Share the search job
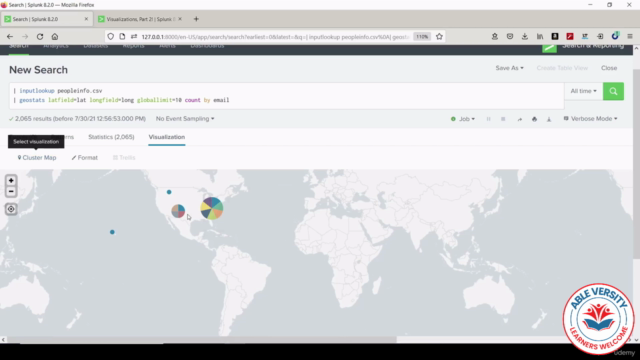The width and height of the screenshot is (640, 360). click(519, 119)
